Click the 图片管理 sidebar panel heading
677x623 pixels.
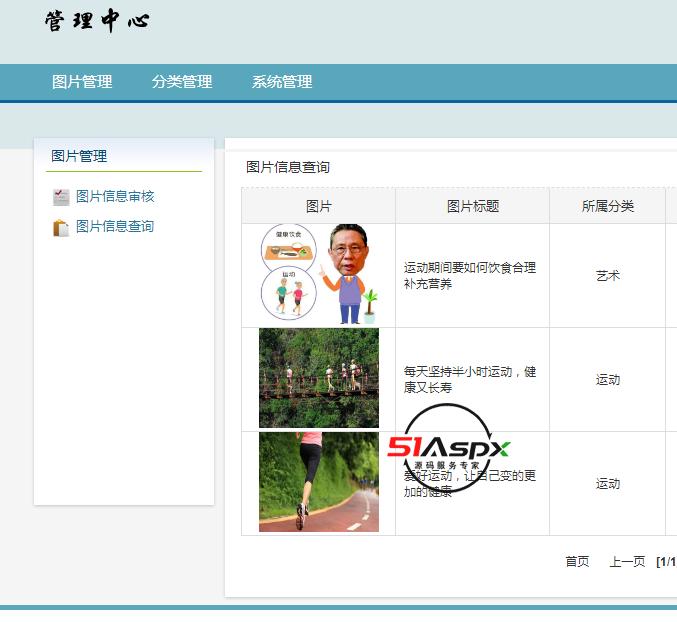click(x=79, y=156)
